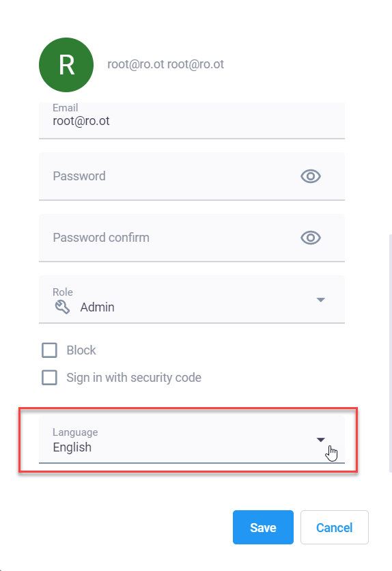
Task: Save the user settings
Action: click(x=263, y=527)
